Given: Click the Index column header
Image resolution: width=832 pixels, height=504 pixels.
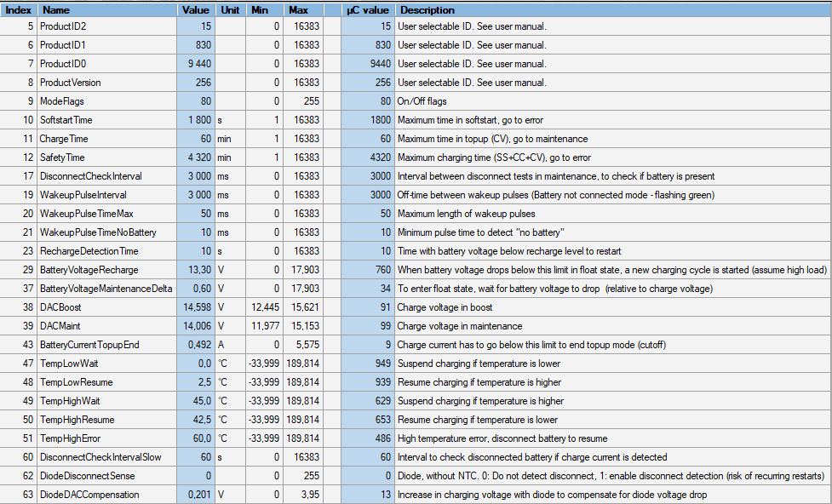Looking at the screenshot, I should coord(19,10).
